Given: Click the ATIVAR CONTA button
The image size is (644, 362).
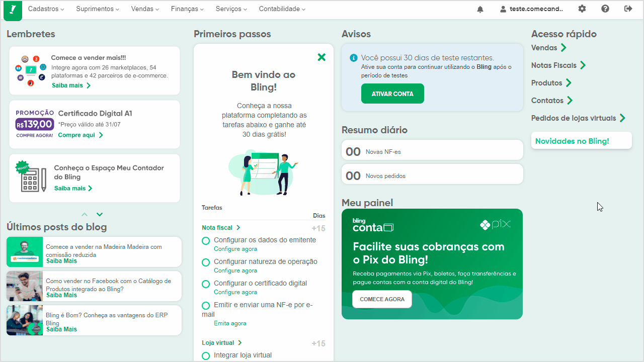Looking at the screenshot, I should pos(392,94).
